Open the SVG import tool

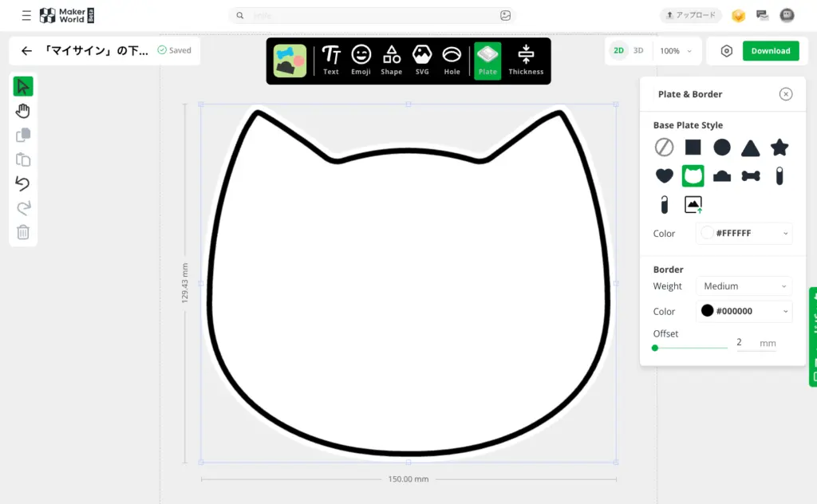click(x=422, y=61)
